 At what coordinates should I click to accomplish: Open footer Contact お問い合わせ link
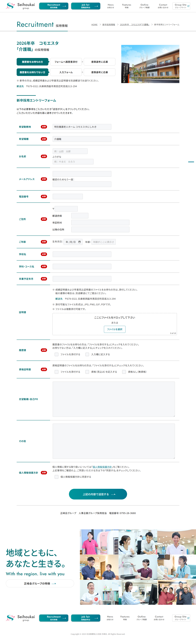click(x=159, y=618)
